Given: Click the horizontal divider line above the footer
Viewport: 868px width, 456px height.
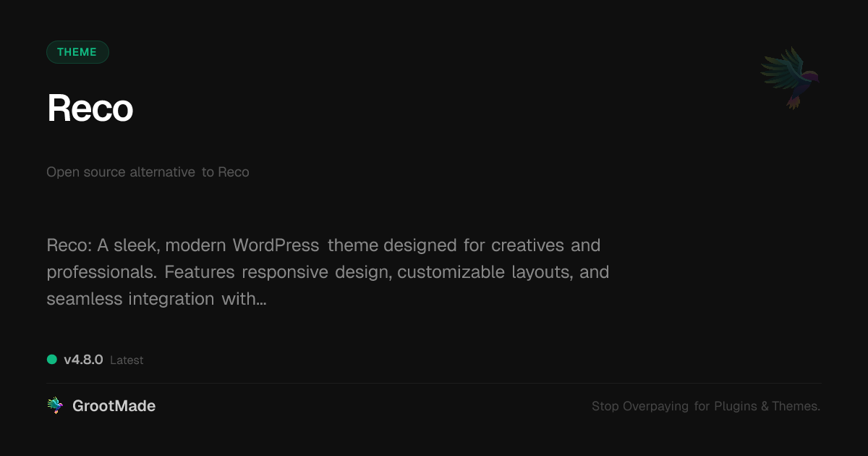Looking at the screenshot, I should pos(434,383).
